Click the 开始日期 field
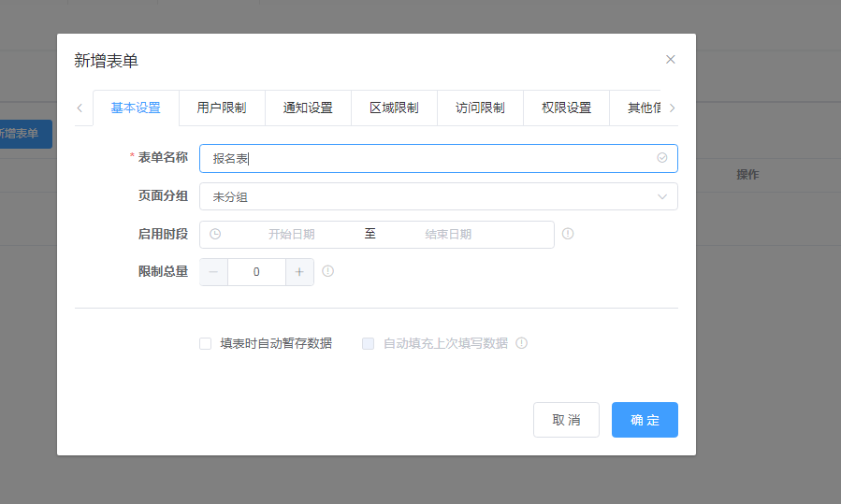Viewport: 841px width, 504px height. click(x=291, y=235)
